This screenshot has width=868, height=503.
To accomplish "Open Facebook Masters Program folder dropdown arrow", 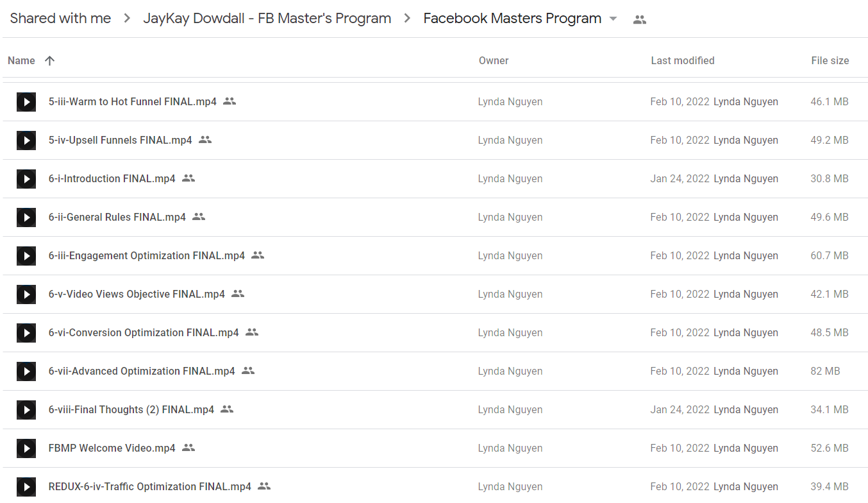I will coord(613,19).
